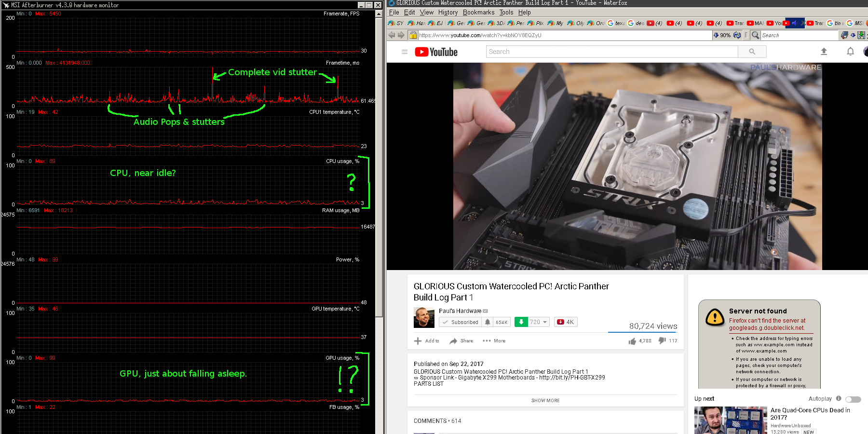The height and width of the screenshot is (434, 868).
Task: Open the YouTube guide hamburger menu
Action: tap(405, 52)
